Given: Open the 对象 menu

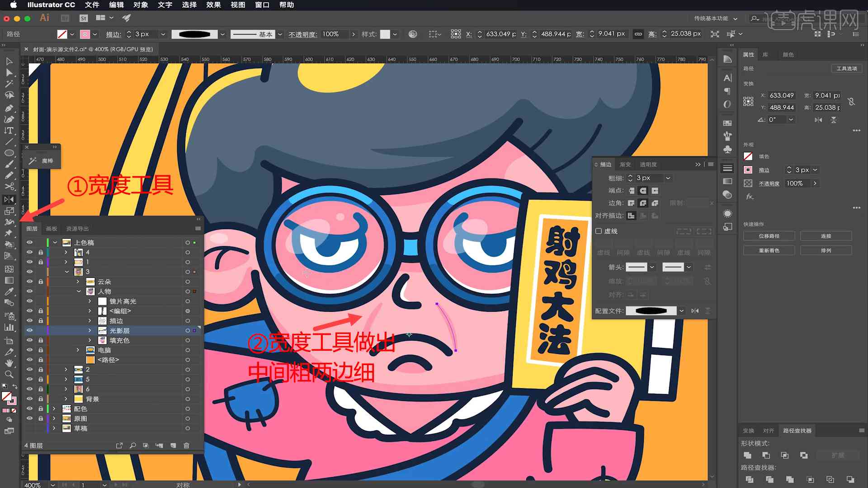Looking at the screenshot, I should (141, 5).
